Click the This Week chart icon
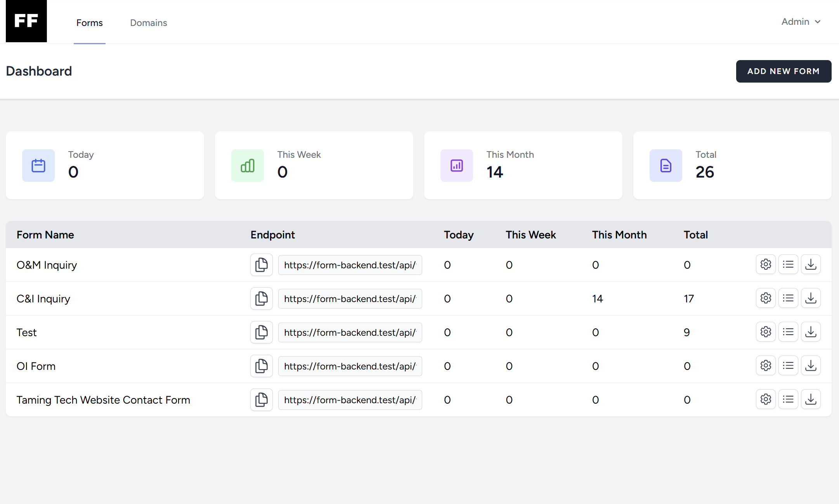Viewport: 839px width, 504px height. pos(247,166)
